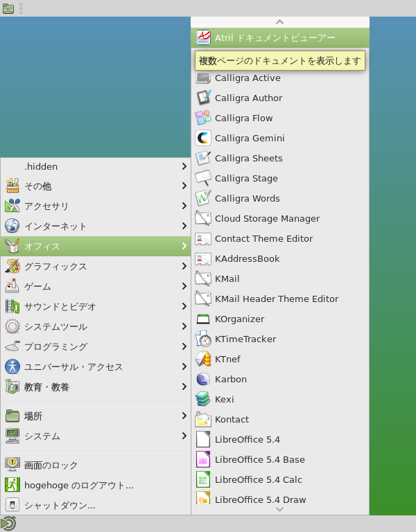The width and height of the screenshot is (416, 532).
Task: Click the 'Kontact' label text
Action: click(x=232, y=419)
